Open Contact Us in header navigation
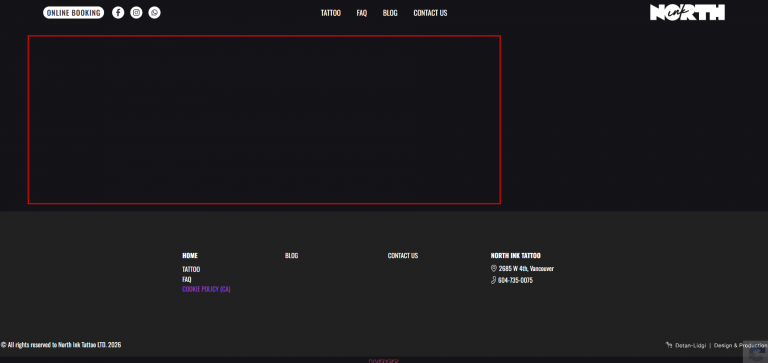 [430, 13]
